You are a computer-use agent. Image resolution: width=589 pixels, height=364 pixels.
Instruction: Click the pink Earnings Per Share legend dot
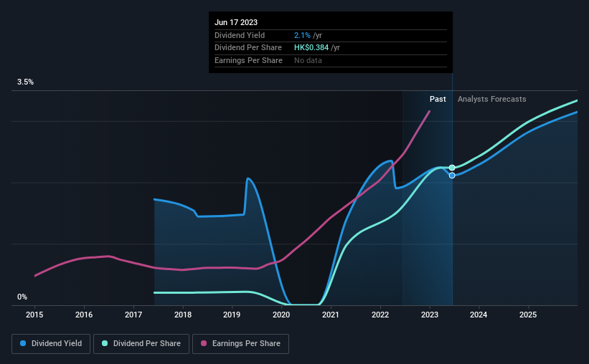[204, 343]
